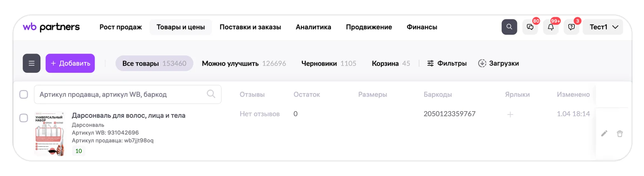Viewport: 644px width, 176px height.
Task: Check the Дарсонваль product row checkbox
Action: click(x=24, y=118)
